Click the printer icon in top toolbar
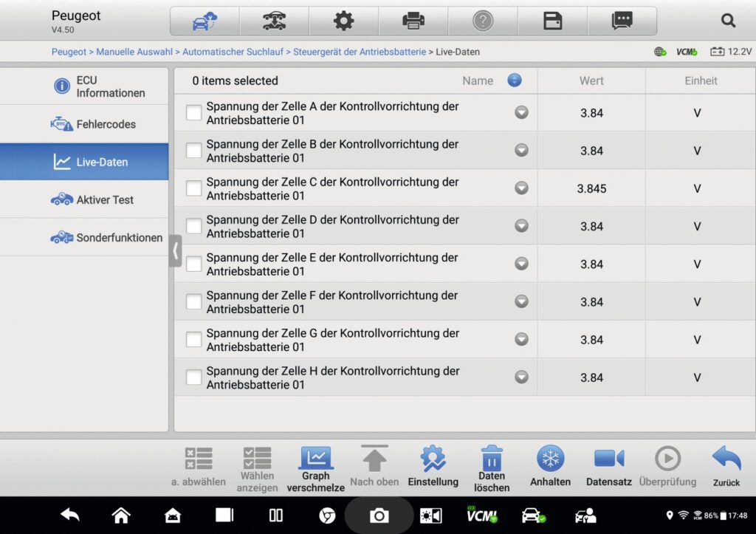This screenshot has height=534, width=756. tap(413, 21)
